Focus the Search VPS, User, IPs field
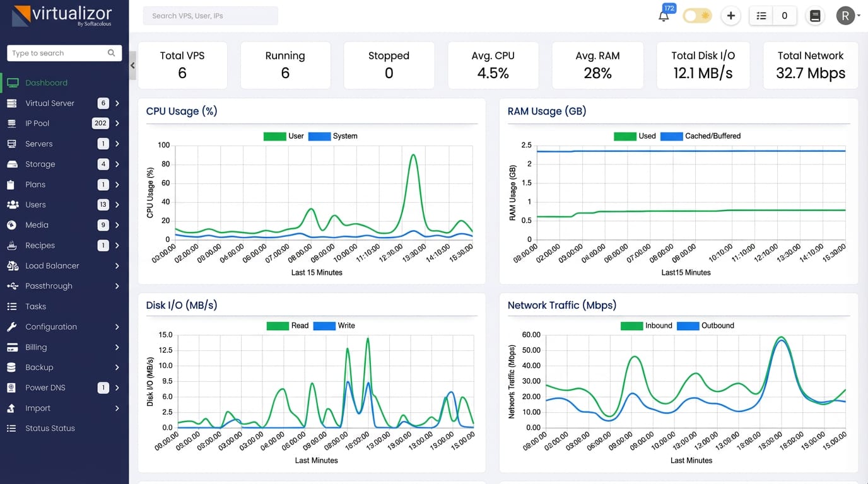Image resolution: width=868 pixels, height=484 pixels. tap(211, 16)
